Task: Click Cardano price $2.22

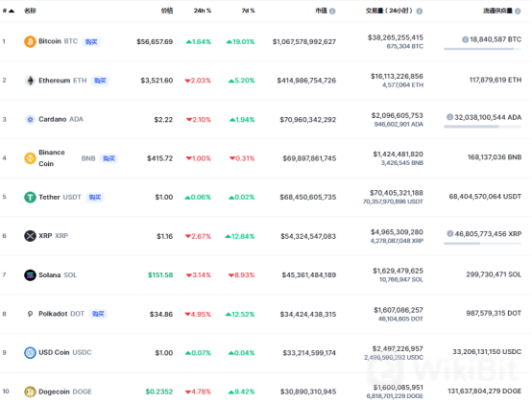Action: tap(163, 119)
